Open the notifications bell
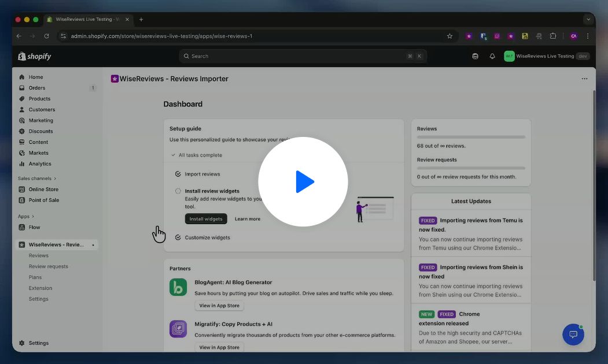Screen dimensions: 608x364 [492, 56]
